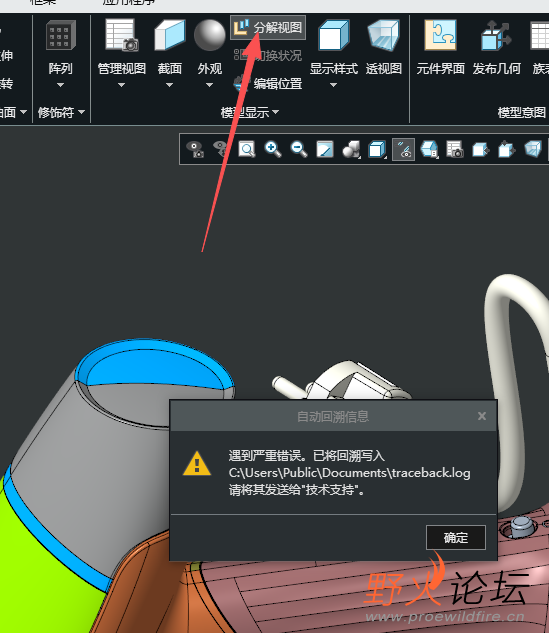The height and width of the screenshot is (633, 549).
Task: Click the yellow warning triangle icon
Action: pyautogui.click(x=197, y=464)
